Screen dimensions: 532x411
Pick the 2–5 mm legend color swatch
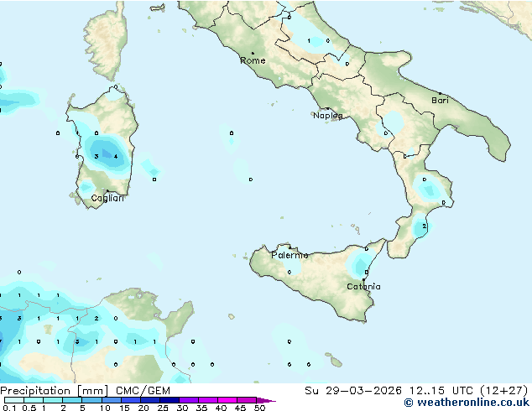pyautogui.click(x=72, y=400)
